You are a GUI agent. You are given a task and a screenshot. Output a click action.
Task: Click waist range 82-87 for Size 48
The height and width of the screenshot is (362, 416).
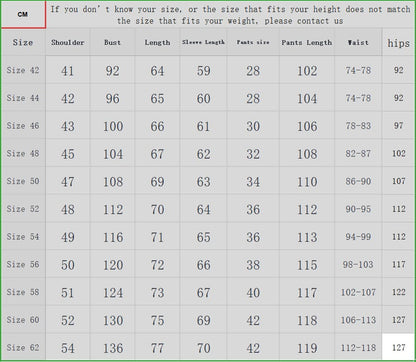pos(358,153)
